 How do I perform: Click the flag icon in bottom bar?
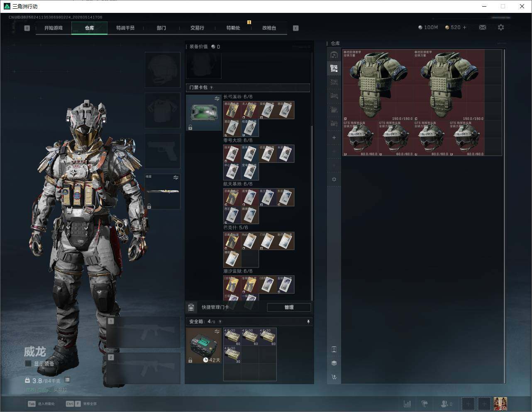coord(425,404)
